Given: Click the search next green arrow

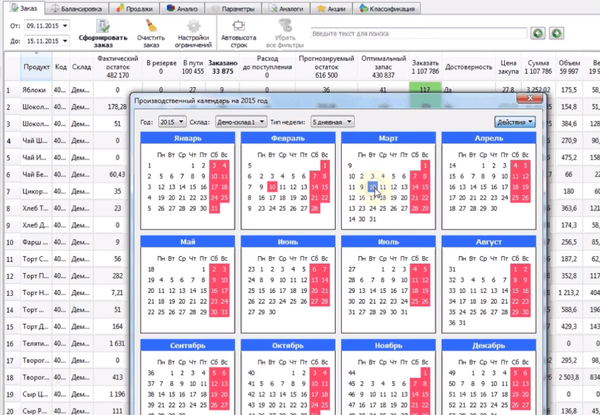Looking at the screenshot, I should pos(556,33).
